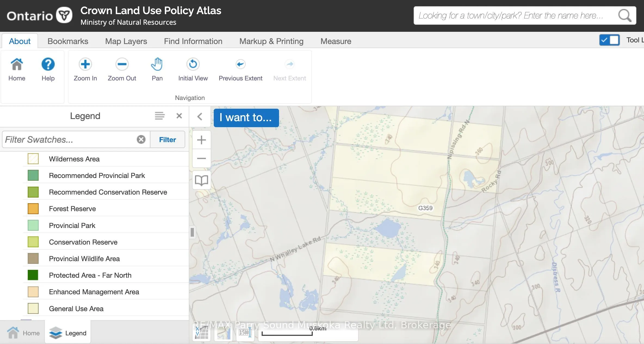This screenshot has height=344, width=644.
Task: Close the Legend panel
Action: coord(179,116)
